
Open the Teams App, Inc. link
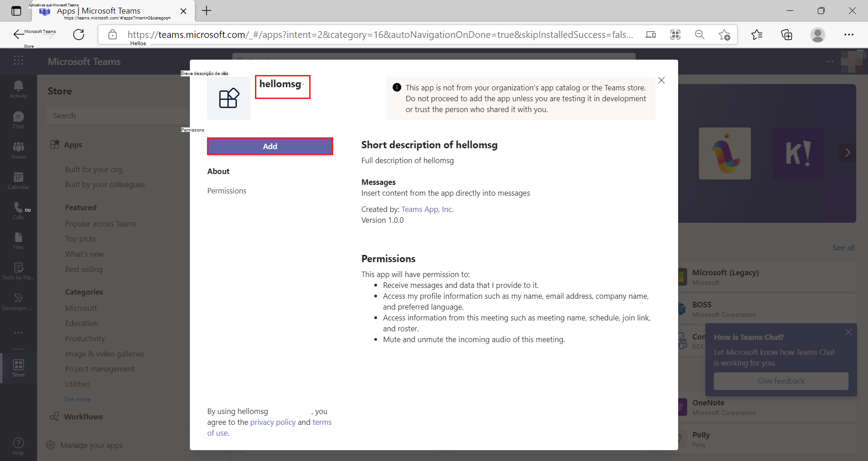(427, 209)
